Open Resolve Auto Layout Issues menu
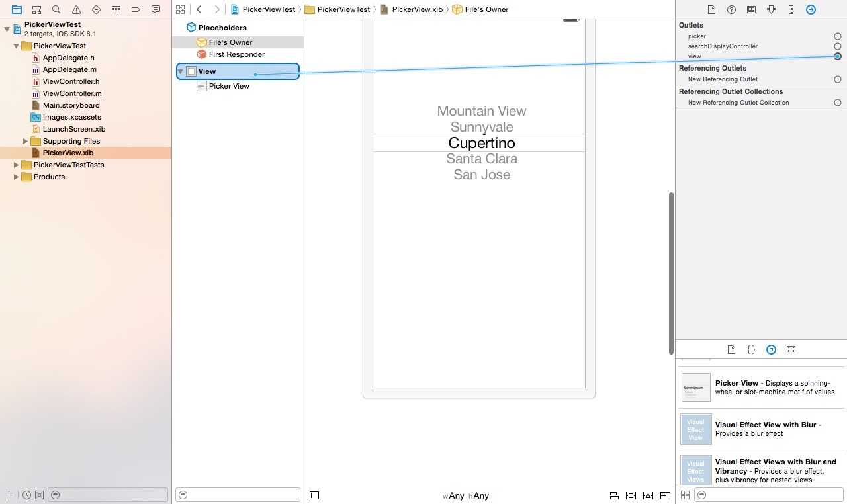This screenshot has width=847, height=504. pyautogui.click(x=648, y=495)
